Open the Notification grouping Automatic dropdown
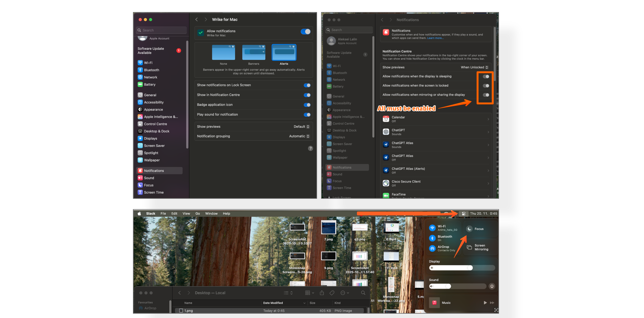 (x=299, y=136)
